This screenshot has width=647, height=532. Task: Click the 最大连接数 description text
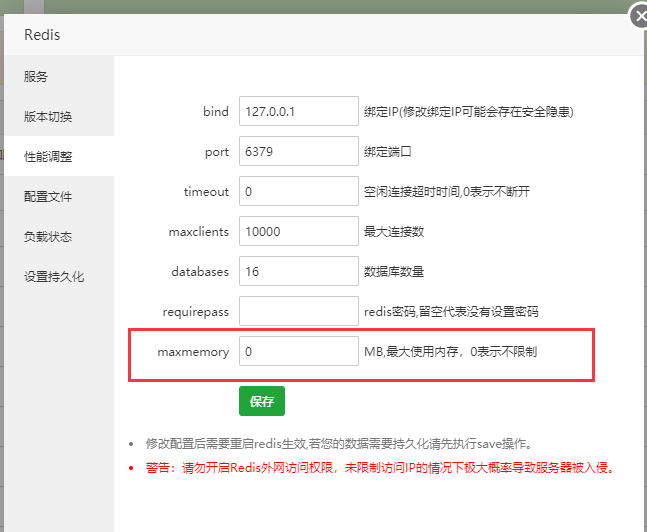tap(394, 232)
